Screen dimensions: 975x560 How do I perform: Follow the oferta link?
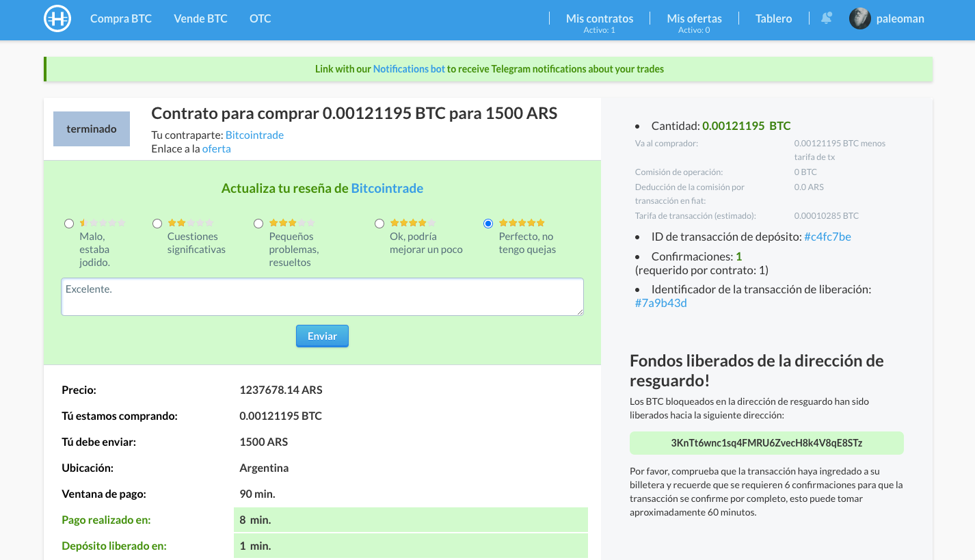217,149
